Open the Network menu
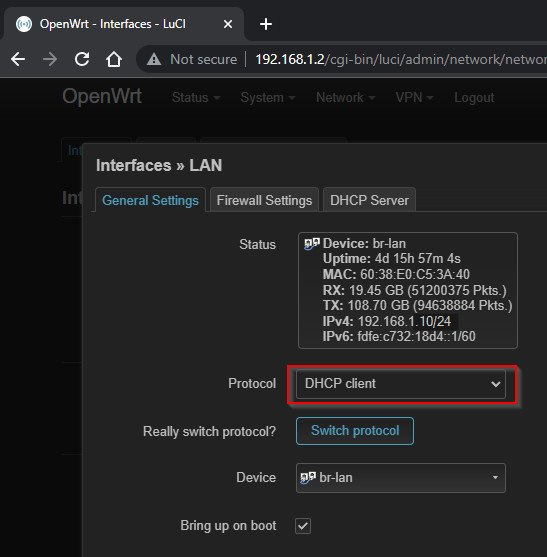Image resolution: width=547 pixels, height=557 pixels. (x=345, y=97)
